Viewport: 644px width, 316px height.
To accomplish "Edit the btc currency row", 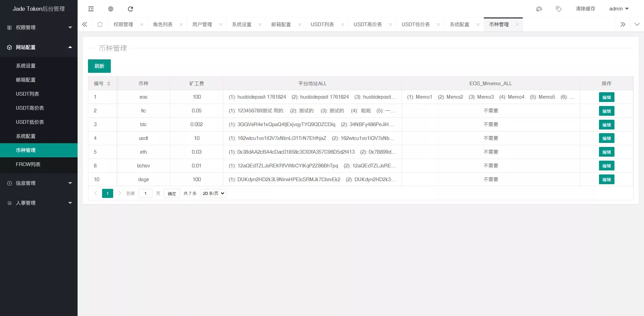I will click(x=606, y=125).
